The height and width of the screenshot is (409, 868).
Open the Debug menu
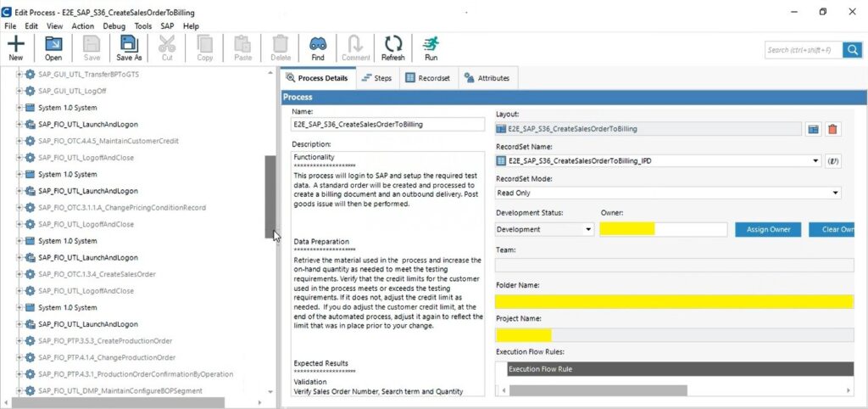(x=114, y=26)
